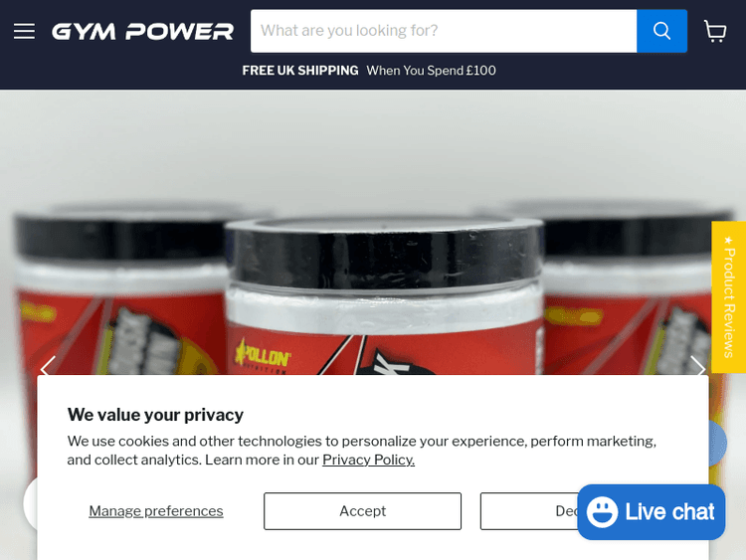This screenshot has width=746, height=560.
Task: Go to next slide arrow
Action: pyautogui.click(x=697, y=367)
